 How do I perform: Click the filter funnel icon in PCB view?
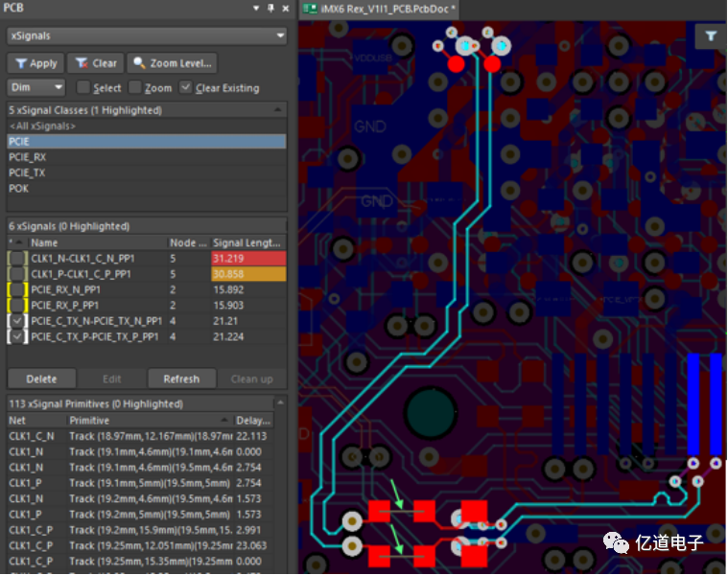(711, 35)
